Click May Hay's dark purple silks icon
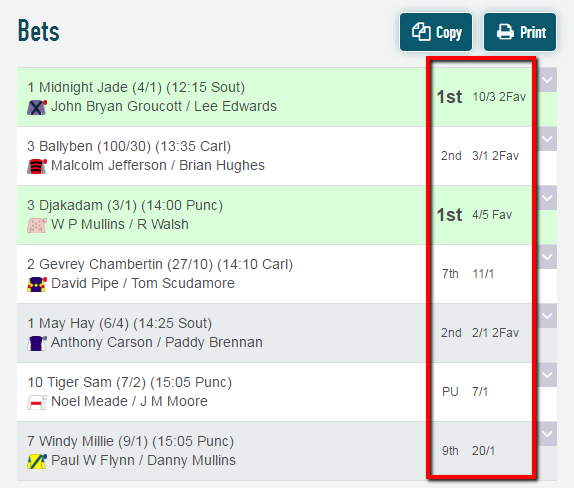 (37, 343)
